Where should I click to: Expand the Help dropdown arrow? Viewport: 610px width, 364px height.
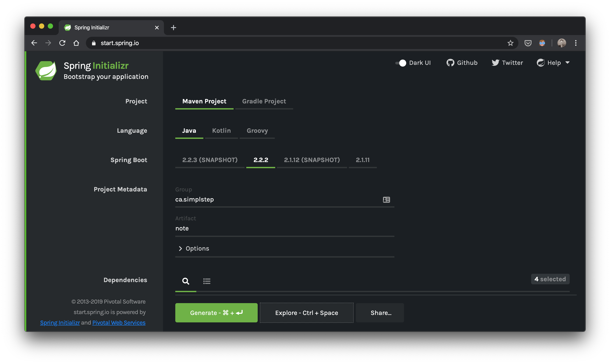(x=567, y=63)
